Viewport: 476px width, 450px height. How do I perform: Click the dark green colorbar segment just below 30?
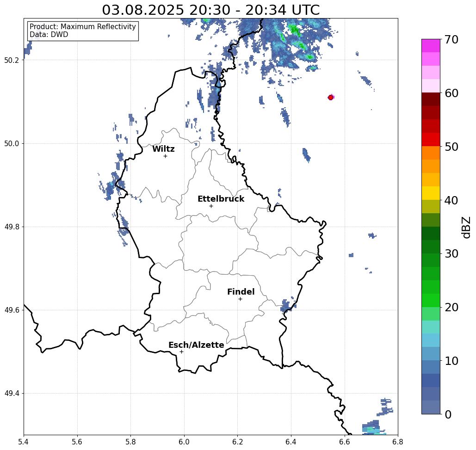(431, 260)
